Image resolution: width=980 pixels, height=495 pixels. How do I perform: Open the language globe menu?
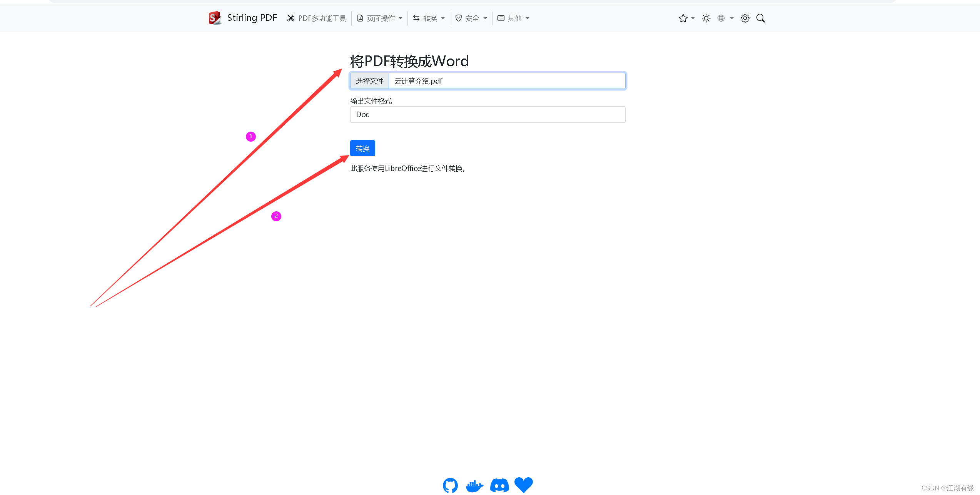pos(725,18)
